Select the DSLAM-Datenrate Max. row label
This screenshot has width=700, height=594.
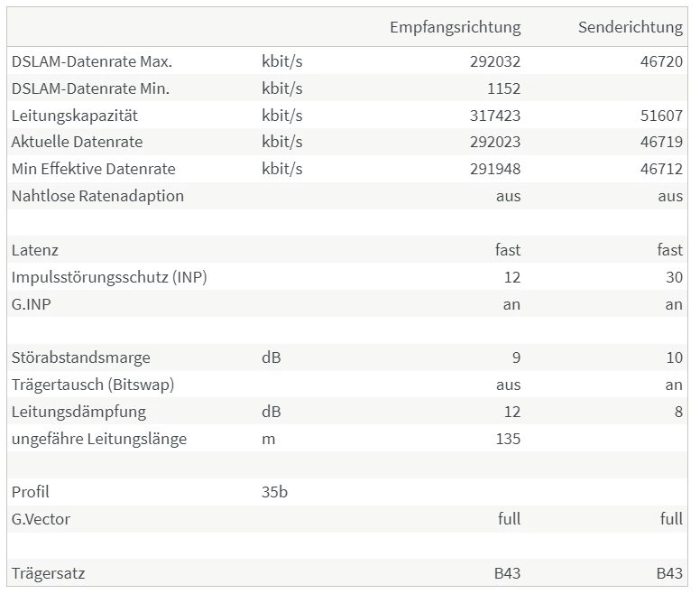pyautogui.click(x=92, y=62)
